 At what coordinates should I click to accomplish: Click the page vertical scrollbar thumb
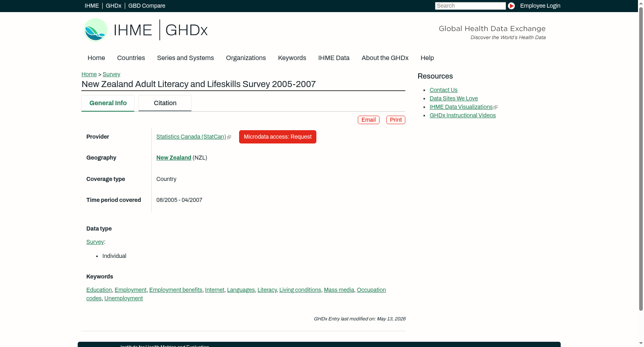point(641,158)
